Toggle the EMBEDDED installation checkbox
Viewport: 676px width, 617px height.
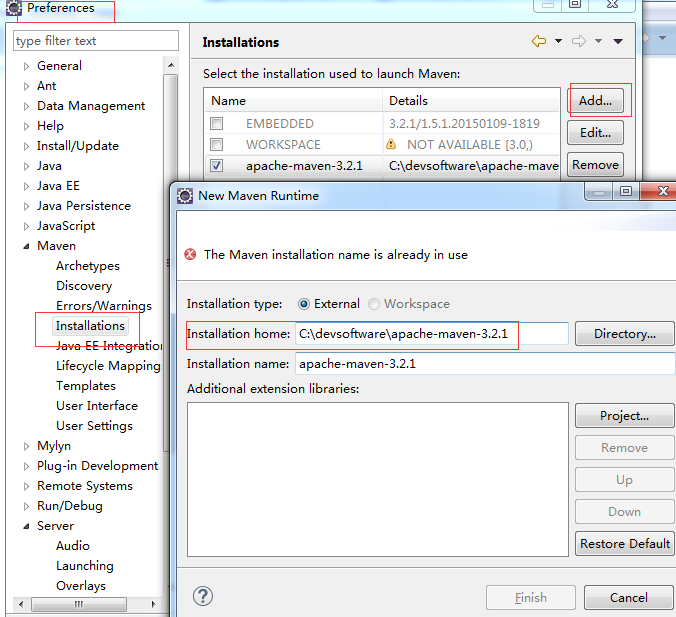(x=216, y=124)
